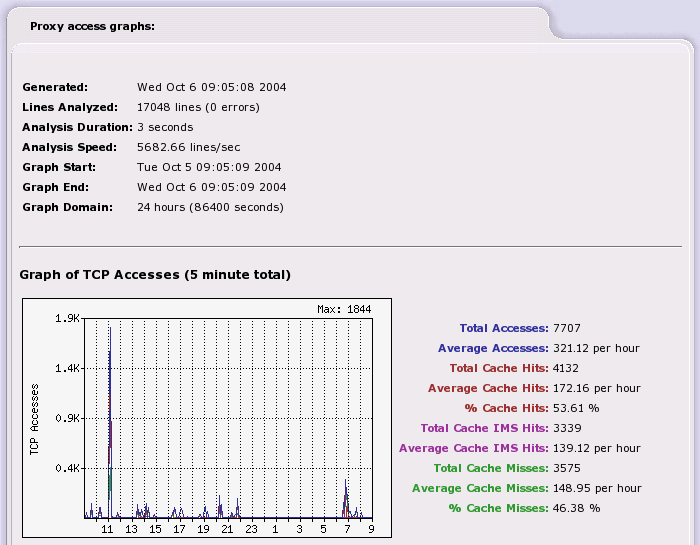This screenshot has width=700, height=545.
Task: Click the '0.4K' y-axis label
Action: [67, 468]
